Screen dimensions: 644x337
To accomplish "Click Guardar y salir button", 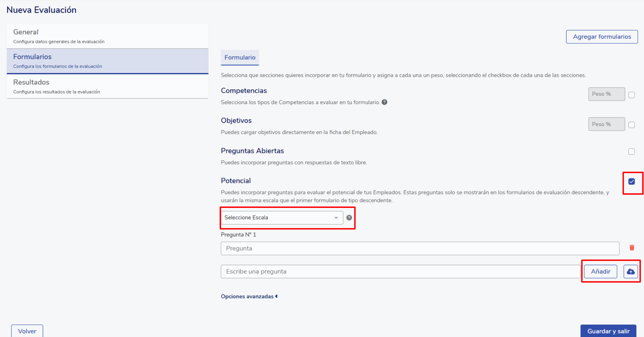I will pyautogui.click(x=608, y=331).
